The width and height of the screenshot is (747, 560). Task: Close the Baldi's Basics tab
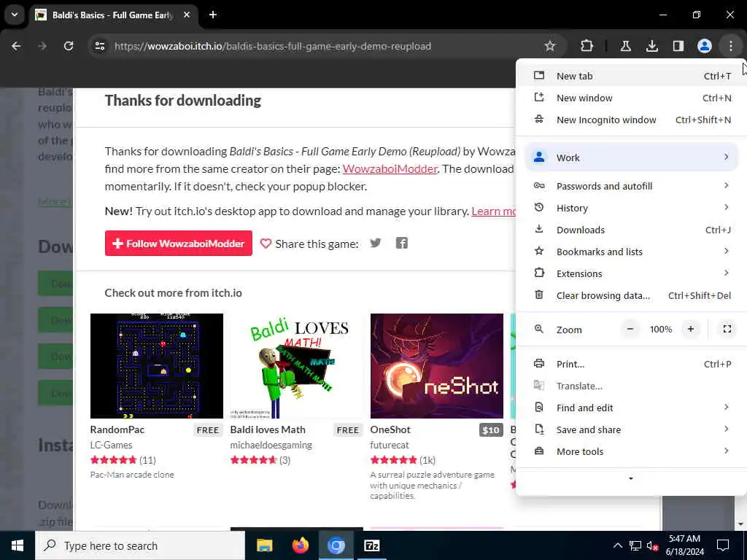187,15
